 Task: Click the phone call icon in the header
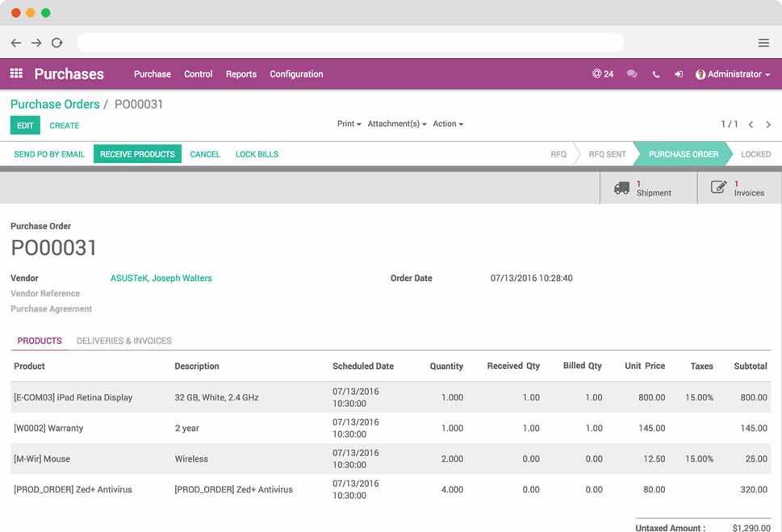[655, 73]
